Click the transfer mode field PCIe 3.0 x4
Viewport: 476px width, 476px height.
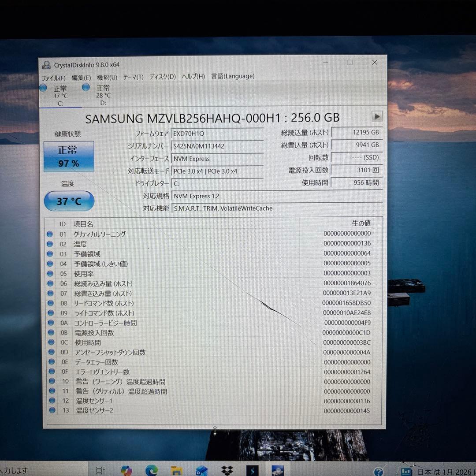(217, 171)
